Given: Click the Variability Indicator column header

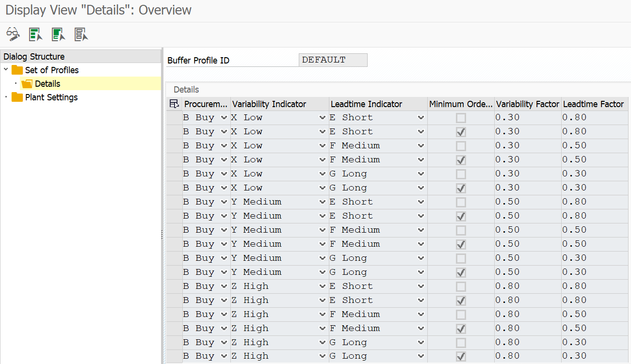Looking at the screenshot, I should [x=279, y=104].
